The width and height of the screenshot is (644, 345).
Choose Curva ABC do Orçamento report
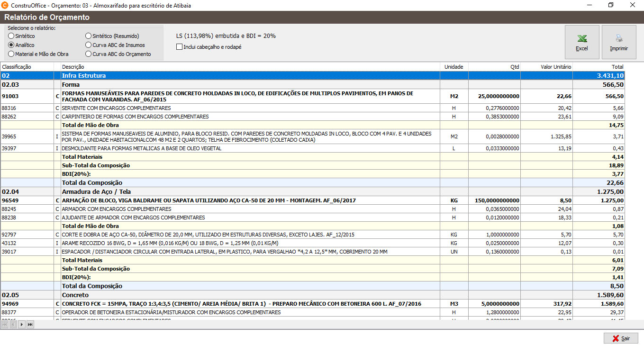point(118,54)
